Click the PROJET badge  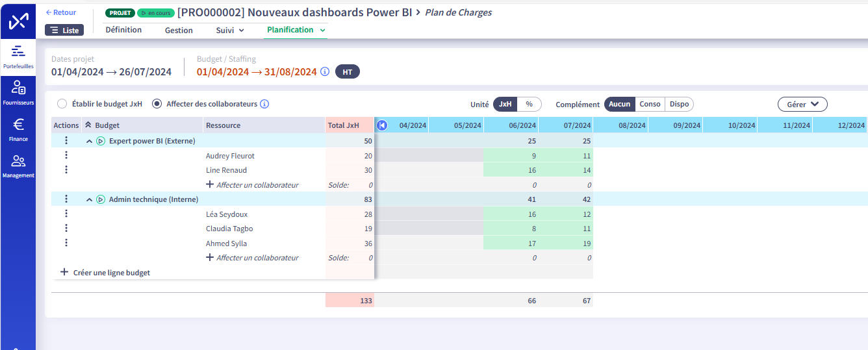120,13
